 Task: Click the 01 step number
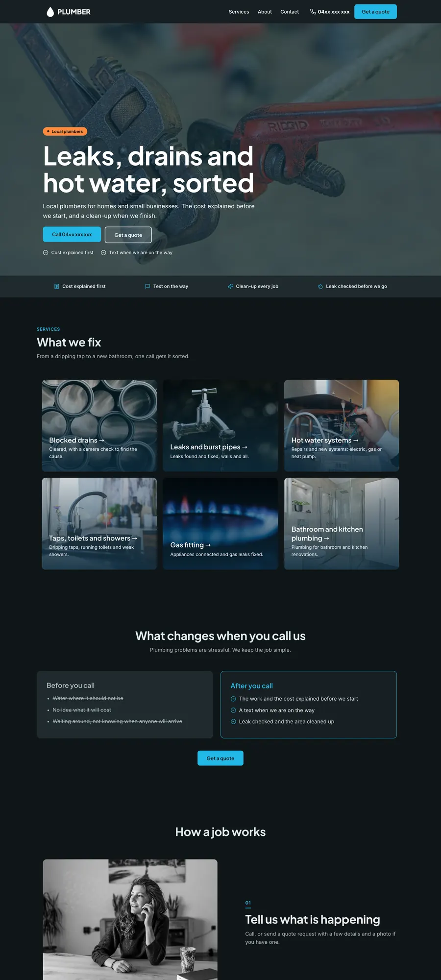coord(248,903)
